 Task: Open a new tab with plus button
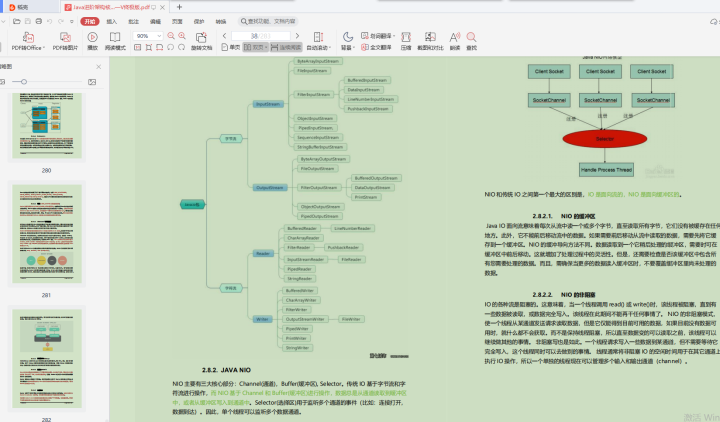179,7
